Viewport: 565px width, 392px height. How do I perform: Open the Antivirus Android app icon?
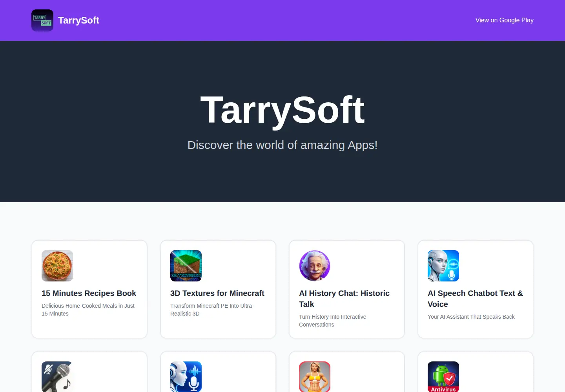443,377
